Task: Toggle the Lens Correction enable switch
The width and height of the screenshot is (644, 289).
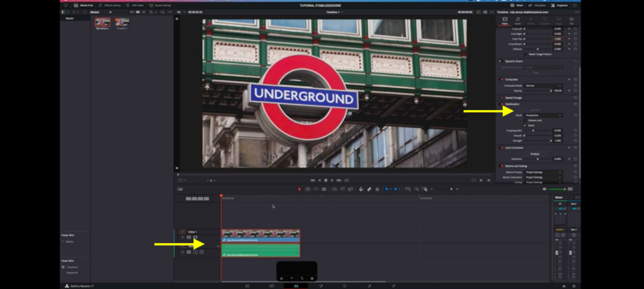Action: click(501, 148)
